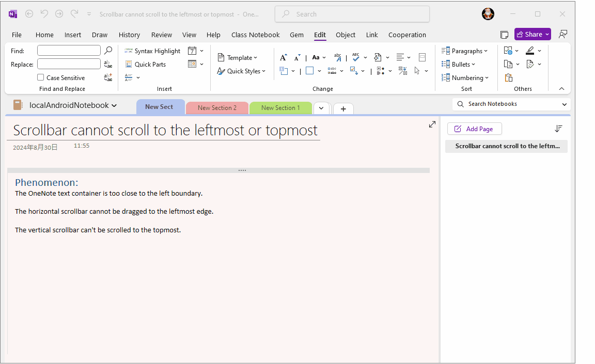Image resolution: width=595 pixels, height=364 pixels.
Task: Collapse the ribbon with the chevron
Action: 561,89
